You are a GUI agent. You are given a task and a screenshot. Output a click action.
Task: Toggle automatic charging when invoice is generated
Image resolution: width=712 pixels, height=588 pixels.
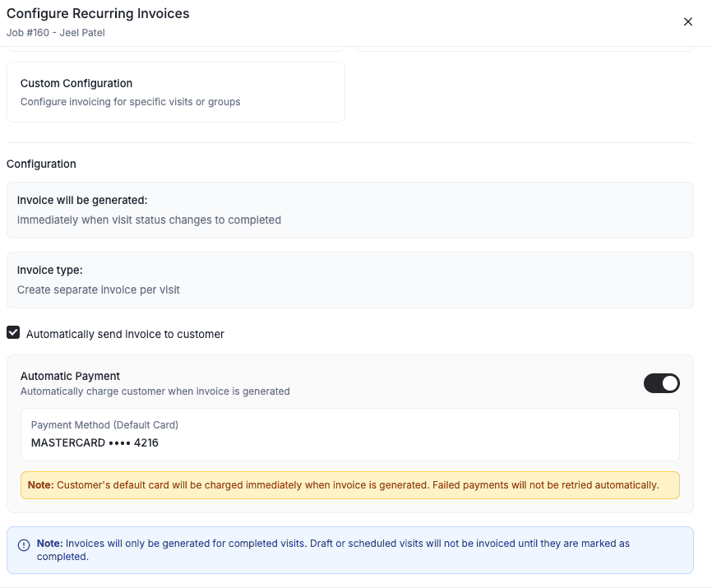pos(662,383)
